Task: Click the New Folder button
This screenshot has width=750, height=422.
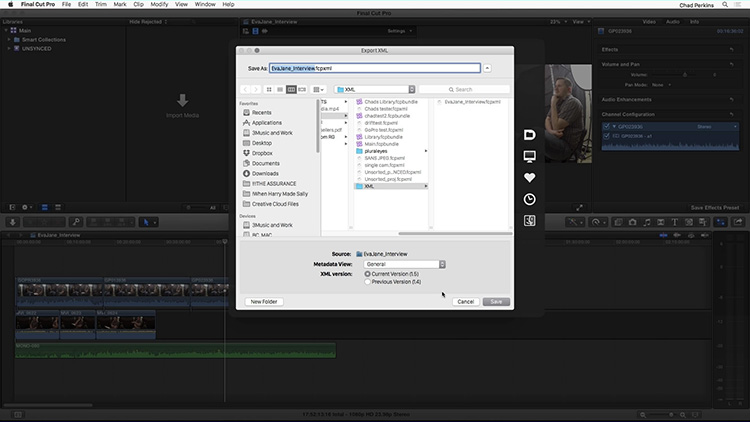Action: tap(264, 302)
